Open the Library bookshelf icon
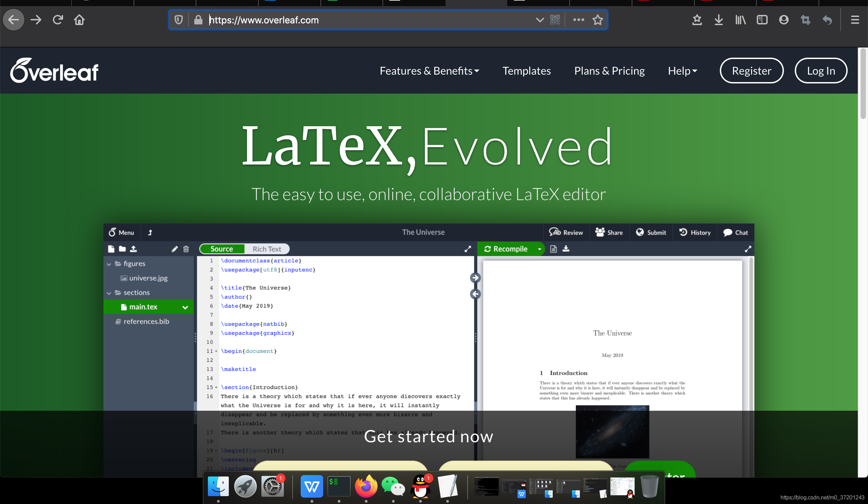 click(740, 20)
